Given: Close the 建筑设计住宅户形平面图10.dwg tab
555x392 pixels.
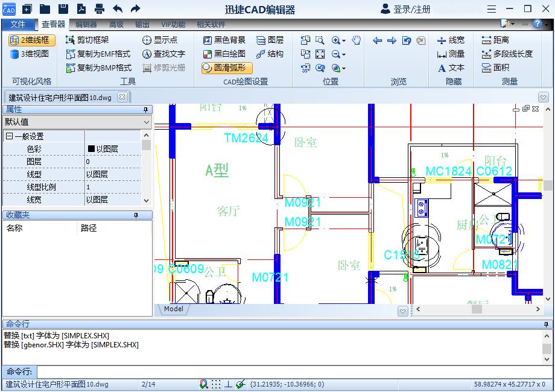Looking at the screenshot, I should 122,97.
